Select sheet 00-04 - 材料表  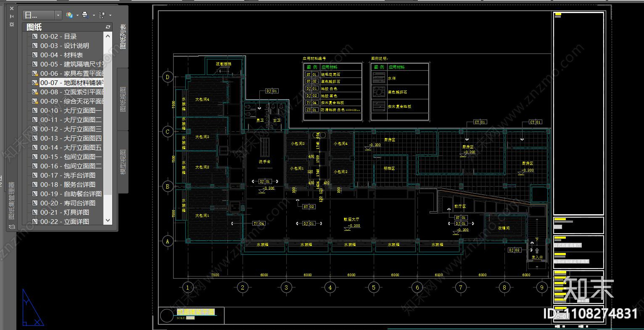(61, 55)
